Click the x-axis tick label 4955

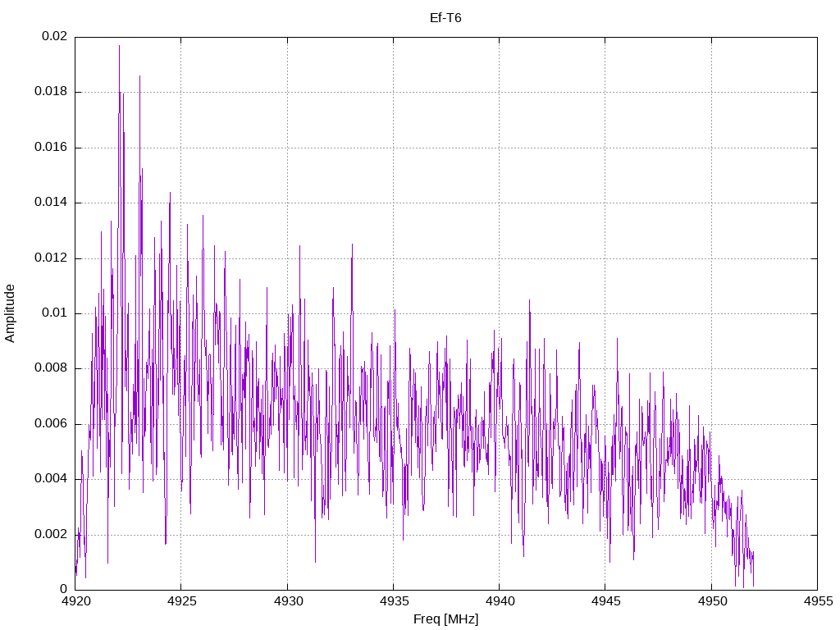tap(818, 601)
